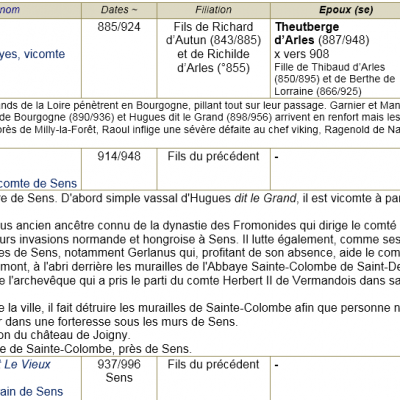Click 'd'Arles (887/948)' spouse text
The width and height of the screenshot is (400, 400).
click(x=322, y=40)
